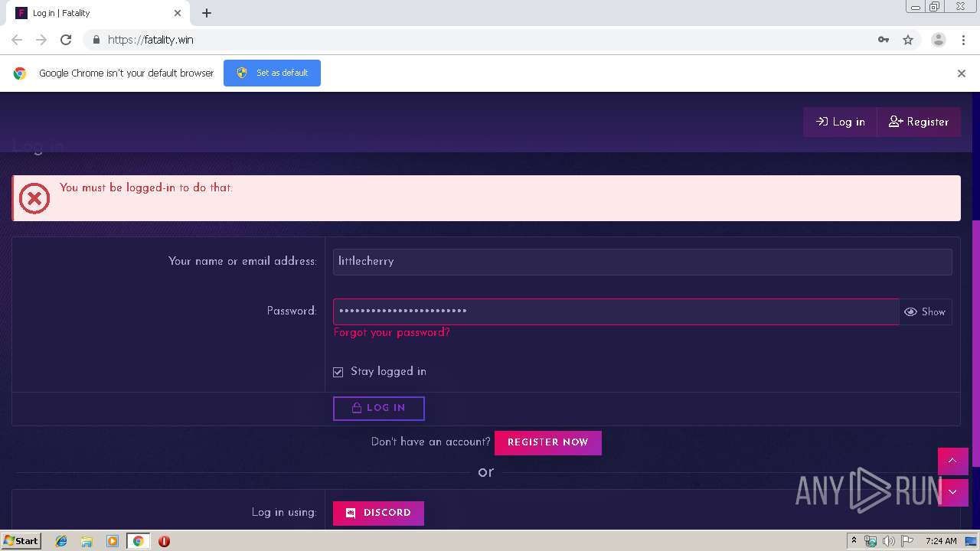Open the Forgot your password link
980x551 pixels.
pyautogui.click(x=392, y=333)
